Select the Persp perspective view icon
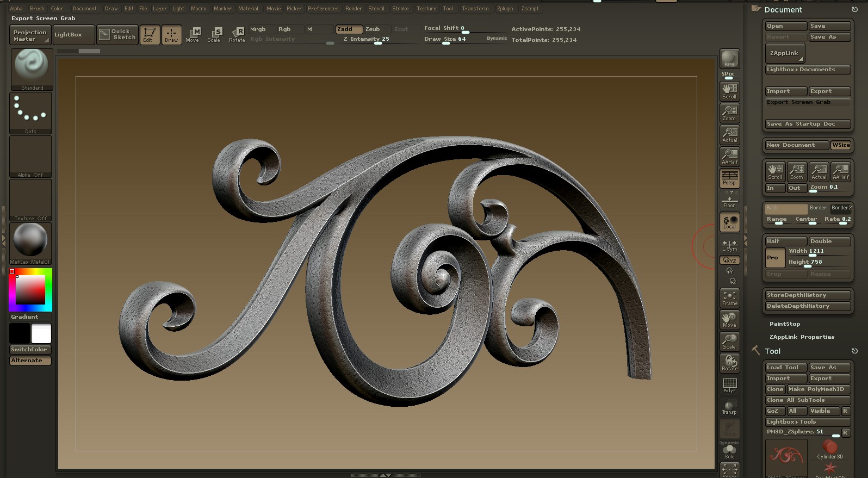 [729, 178]
